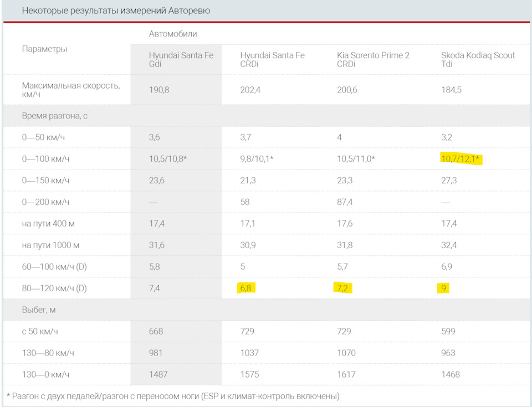Click the 1617 value
This screenshot has height=407, width=532.
point(346,375)
